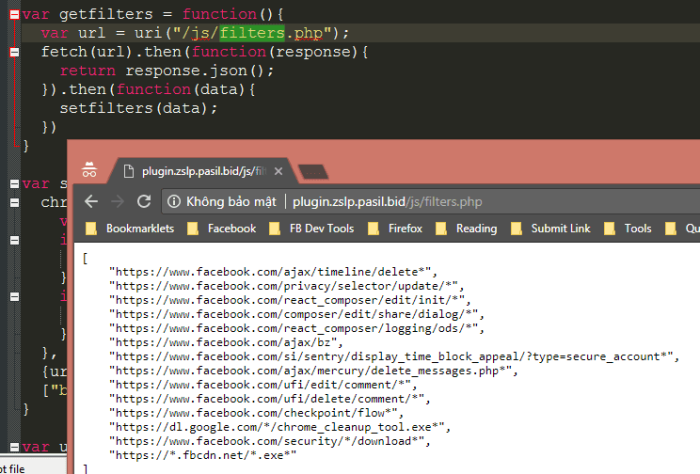Click the privacy/selector/update URL entry
Screen dimensions: 700x474
(287, 286)
